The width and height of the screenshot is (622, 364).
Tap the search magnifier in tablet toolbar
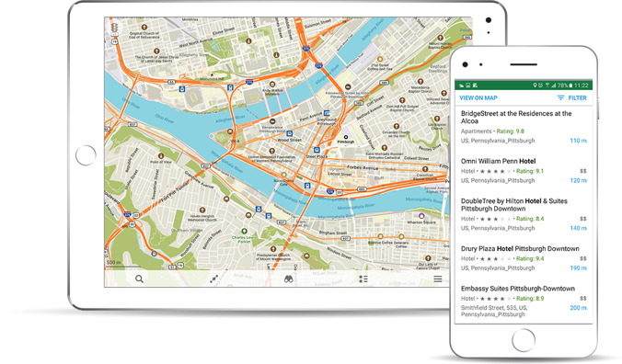click(139, 279)
